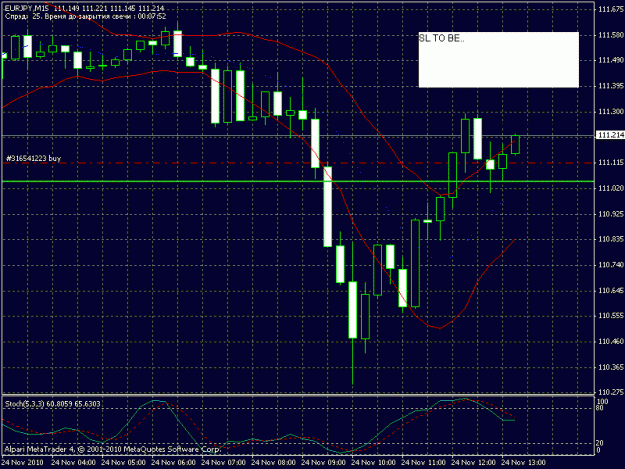Select the solid green horizontal line
The width and height of the screenshot is (625, 469).
298,181
